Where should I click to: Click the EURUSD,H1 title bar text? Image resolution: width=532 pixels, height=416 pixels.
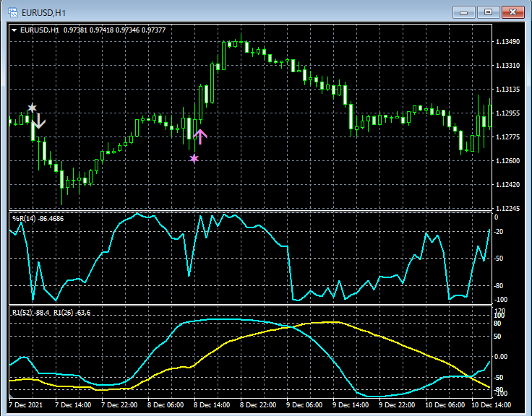pos(42,12)
